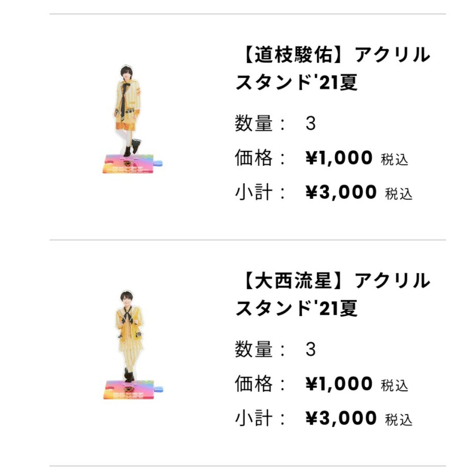Click the 数量 label in the first item

[x=254, y=123]
